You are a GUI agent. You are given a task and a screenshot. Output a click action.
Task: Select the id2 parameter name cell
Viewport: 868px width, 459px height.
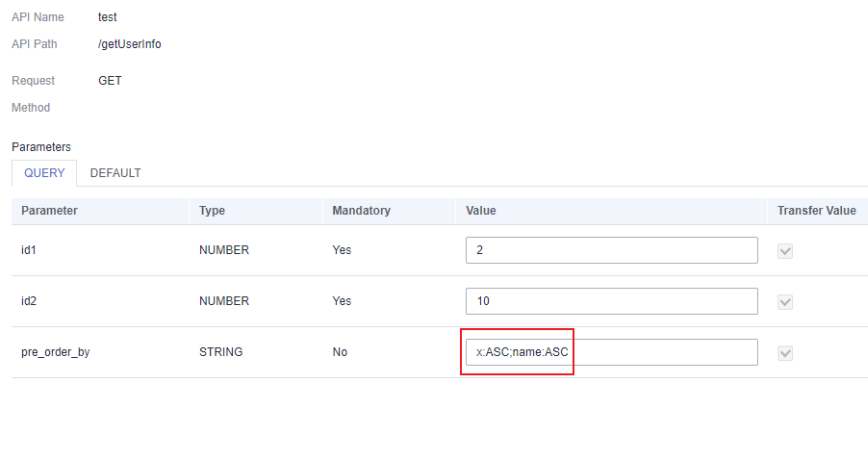pyautogui.click(x=29, y=301)
